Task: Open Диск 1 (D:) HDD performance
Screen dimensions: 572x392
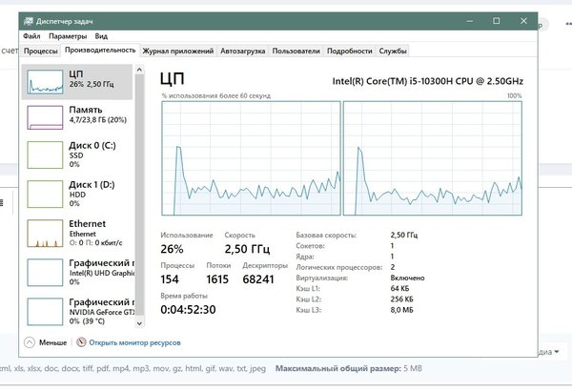Action: pos(44,194)
